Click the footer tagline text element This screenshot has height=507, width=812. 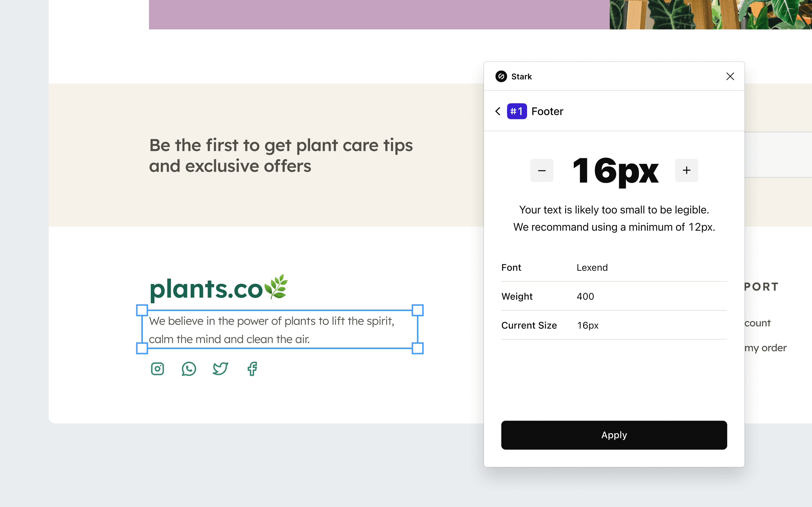tap(281, 329)
